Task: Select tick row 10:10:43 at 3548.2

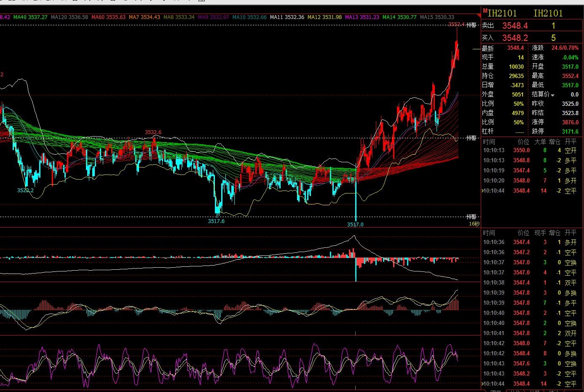Action: [x=532, y=374]
